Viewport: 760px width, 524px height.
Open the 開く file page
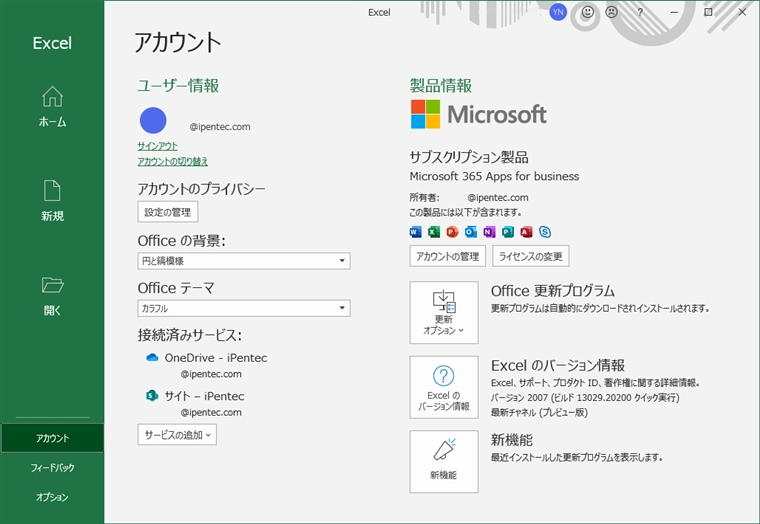52,296
